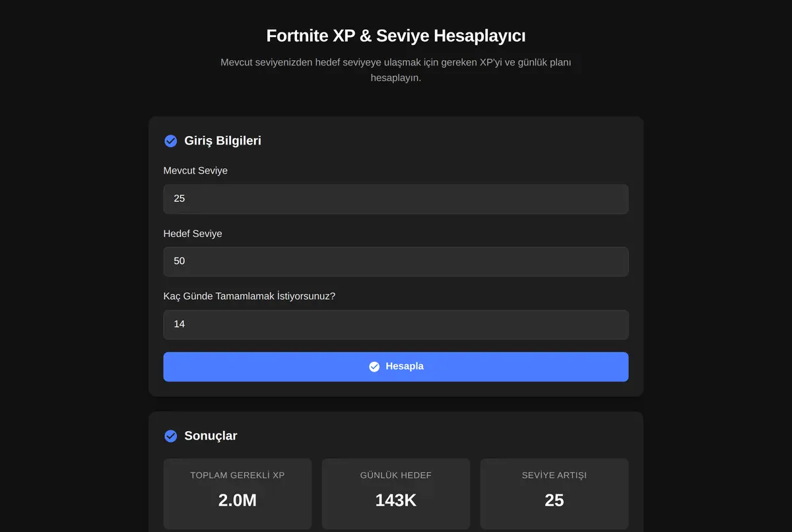Click the checkmark icon beside Sonuçlar
792x532 pixels.
pos(170,436)
